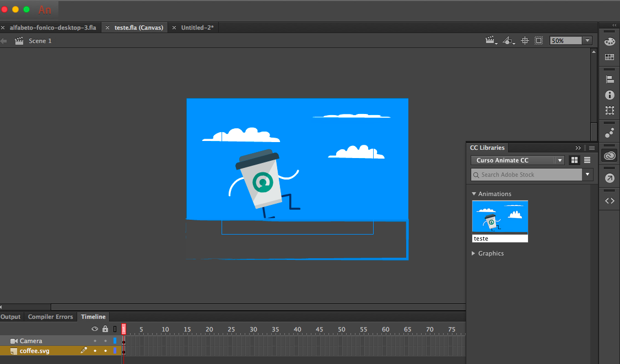Click the 50% zoom field
Screen dimensions: 620x364
pyautogui.click(x=566, y=41)
